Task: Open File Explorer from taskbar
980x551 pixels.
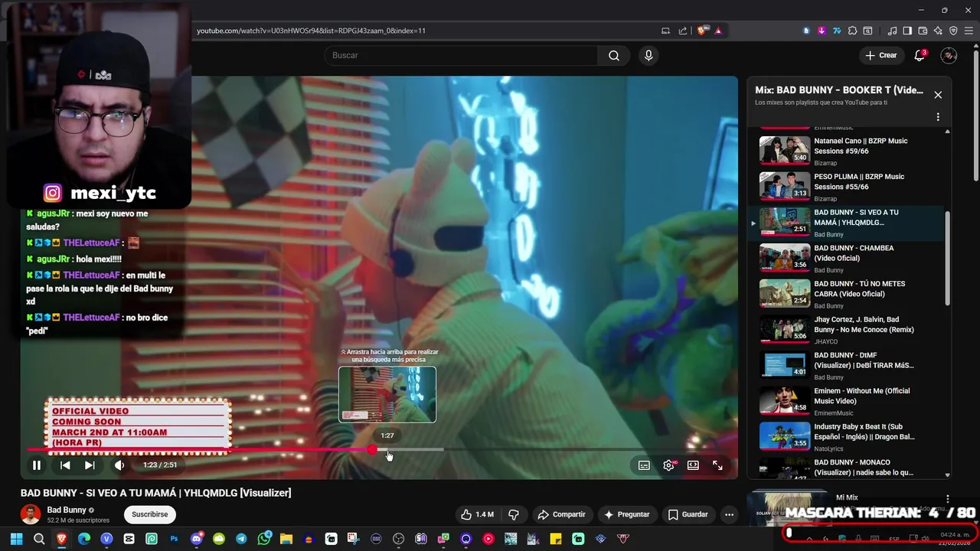Action: tap(286, 539)
